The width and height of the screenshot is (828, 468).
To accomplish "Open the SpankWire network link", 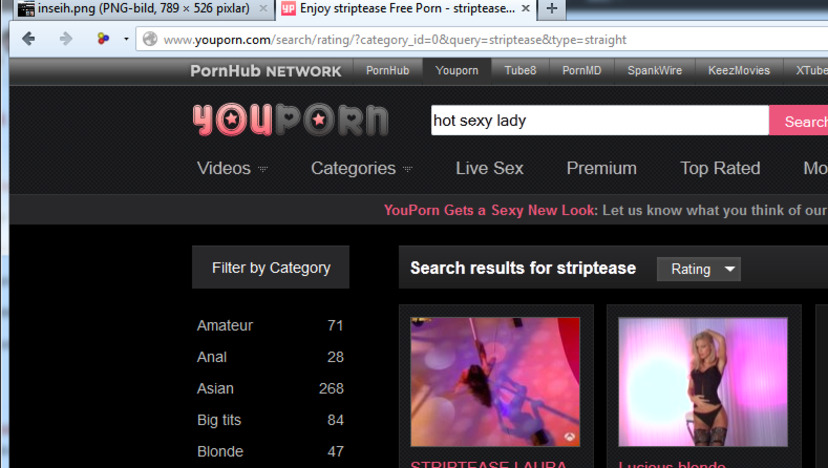I will pyautogui.click(x=654, y=71).
